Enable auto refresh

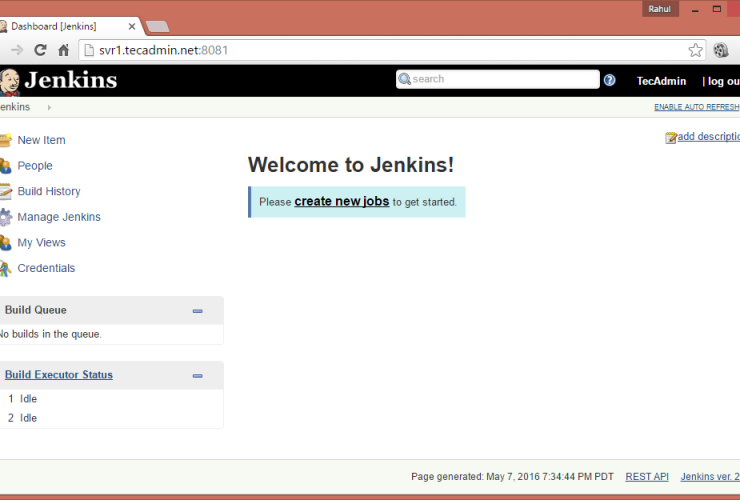(697, 107)
